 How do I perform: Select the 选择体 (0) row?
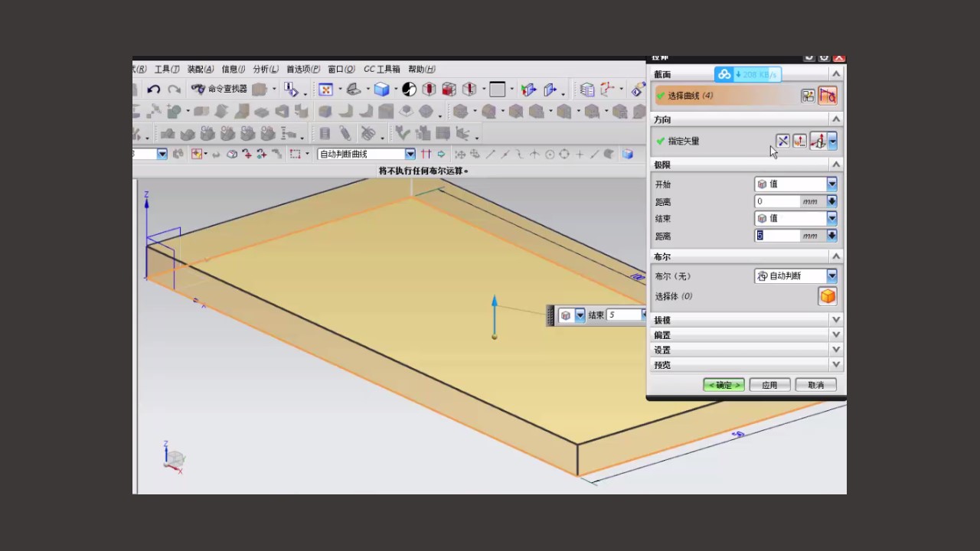pyautogui.click(x=746, y=296)
